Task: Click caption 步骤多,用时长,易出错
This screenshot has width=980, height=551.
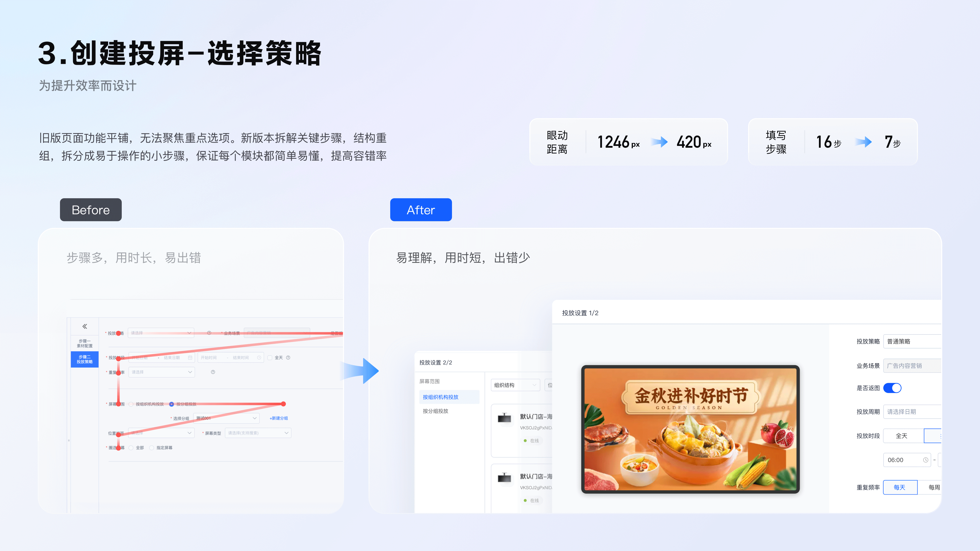Action: click(133, 257)
